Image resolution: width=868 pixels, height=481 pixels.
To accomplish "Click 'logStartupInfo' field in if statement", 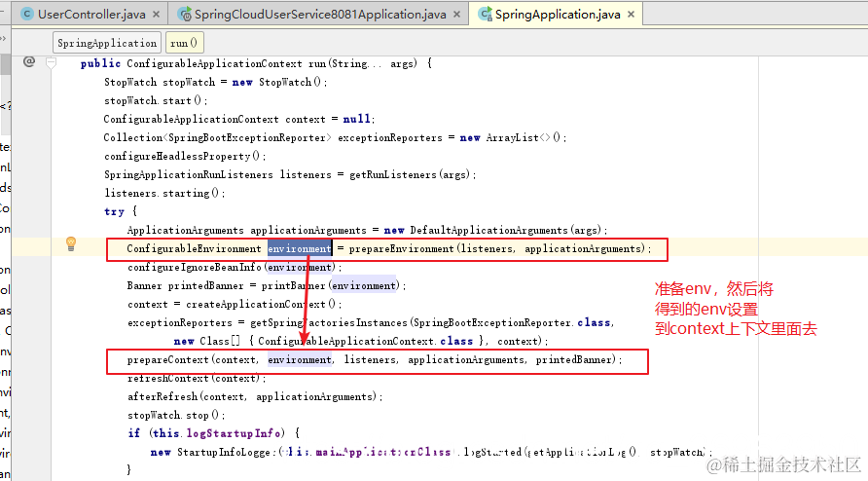I will (x=233, y=433).
